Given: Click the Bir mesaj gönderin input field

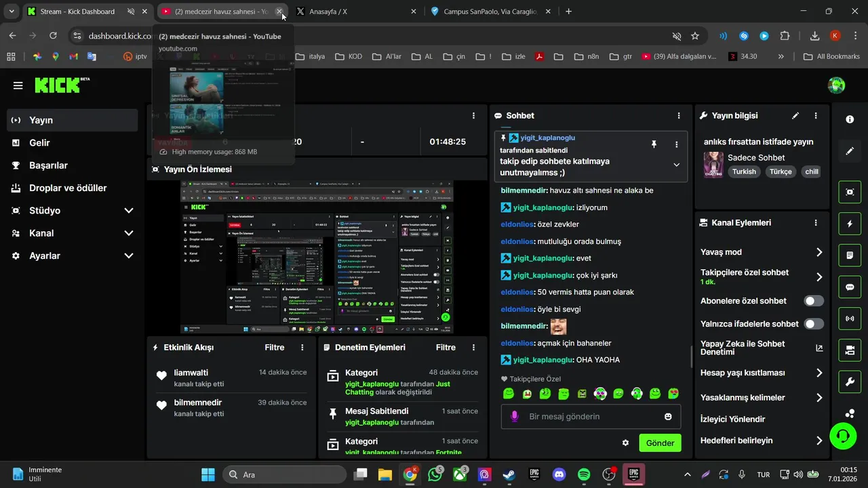Looking at the screenshot, I should [x=591, y=416].
